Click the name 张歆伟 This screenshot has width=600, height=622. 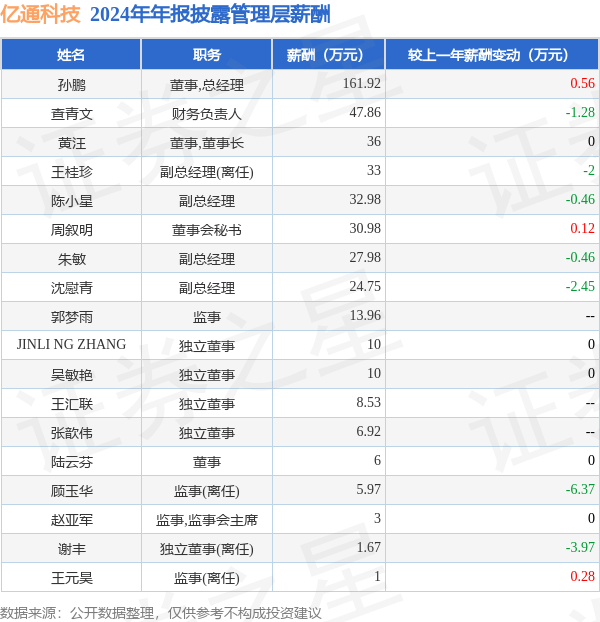(x=71, y=433)
